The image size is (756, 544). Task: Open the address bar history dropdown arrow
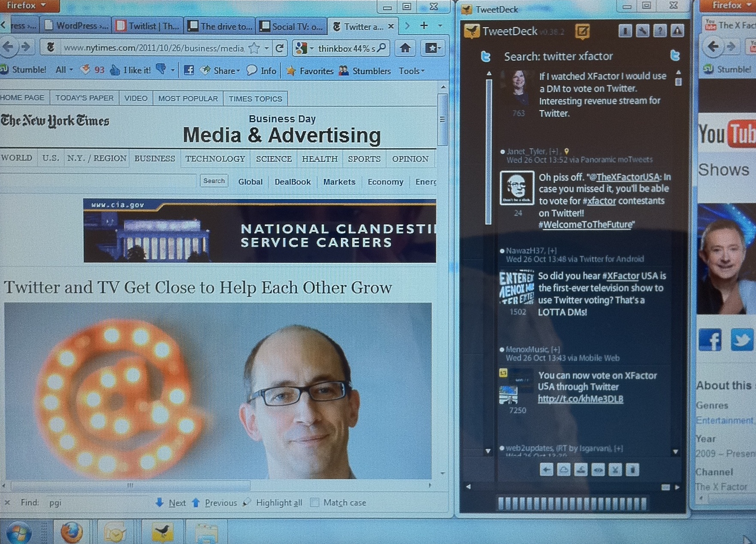point(266,48)
